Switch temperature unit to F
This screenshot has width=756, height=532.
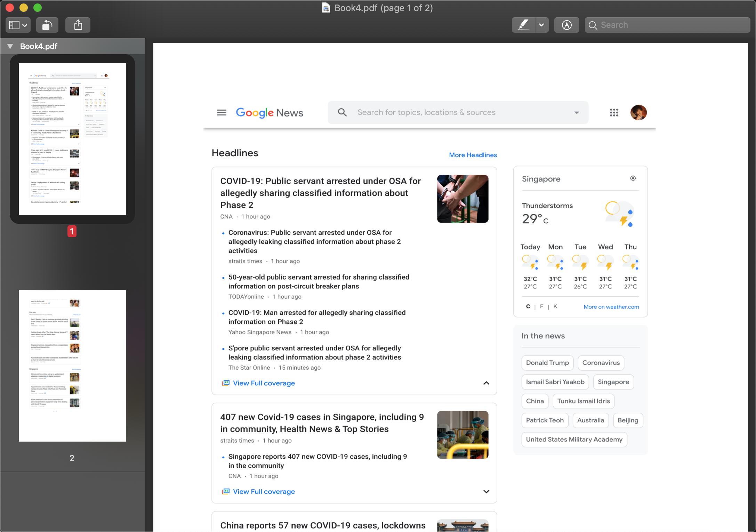[x=541, y=306]
